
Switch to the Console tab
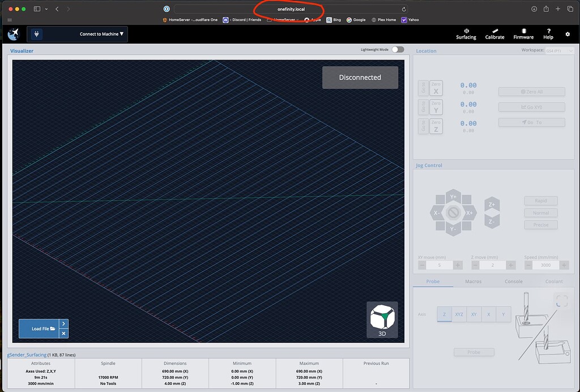(513, 281)
